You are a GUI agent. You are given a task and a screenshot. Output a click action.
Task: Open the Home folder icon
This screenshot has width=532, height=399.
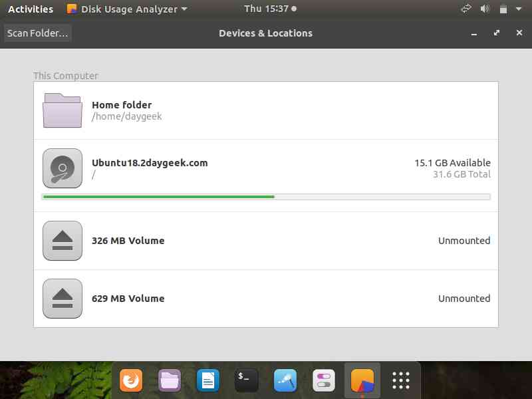[63, 110]
